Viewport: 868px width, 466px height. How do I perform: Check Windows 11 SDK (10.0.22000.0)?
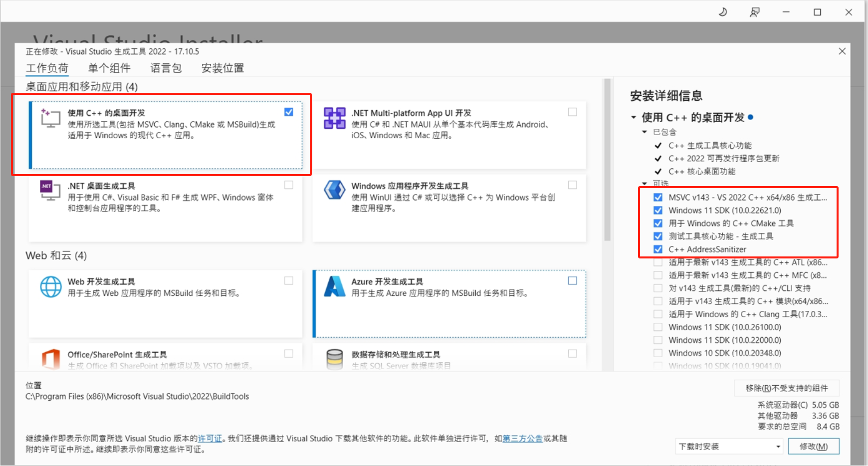(658, 340)
